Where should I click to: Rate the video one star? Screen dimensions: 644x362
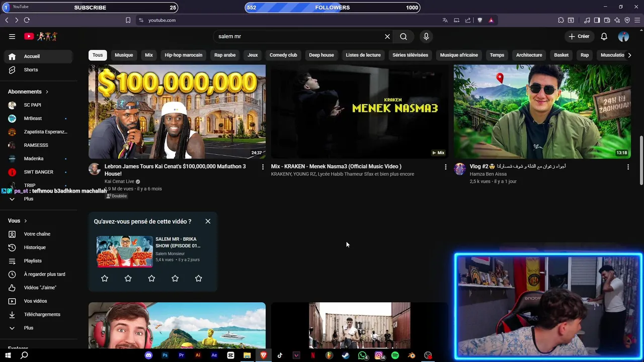coord(105,278)
